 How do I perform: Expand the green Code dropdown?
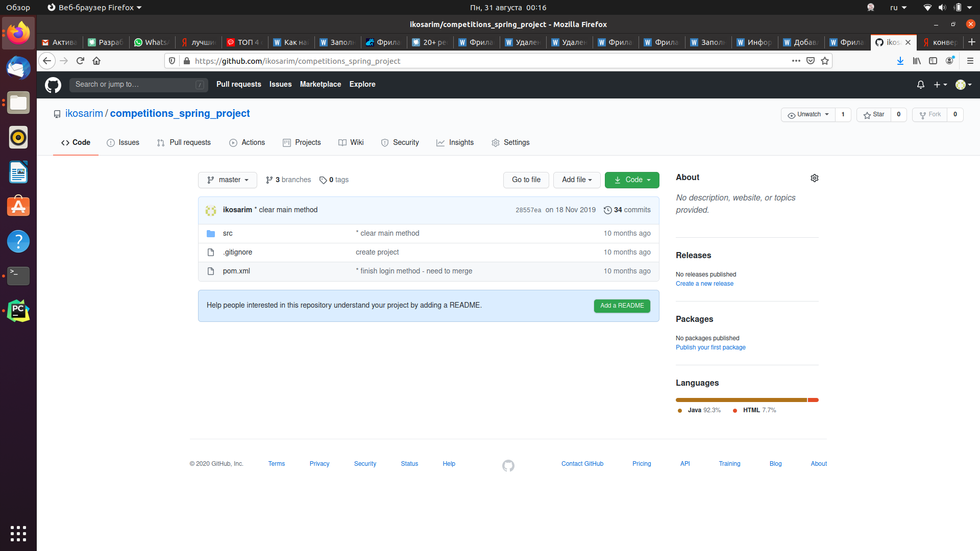click(x=632, y=180)
